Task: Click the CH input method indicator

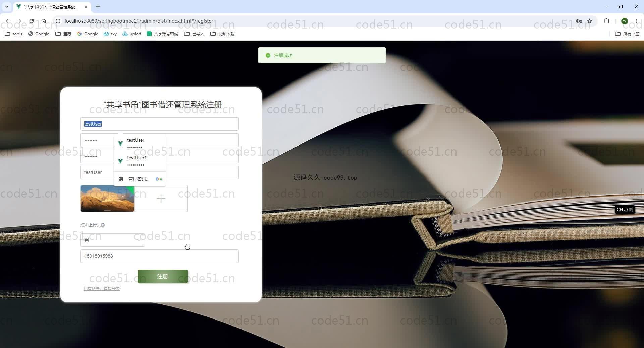Action: (x=625, y=209)
